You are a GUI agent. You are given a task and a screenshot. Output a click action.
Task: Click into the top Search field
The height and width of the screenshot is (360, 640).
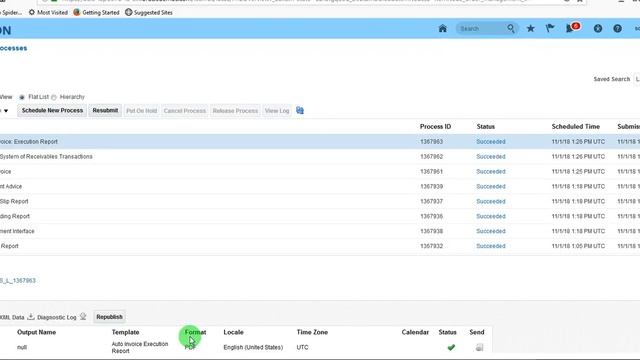pyautogui.click(x=482, y=29)
